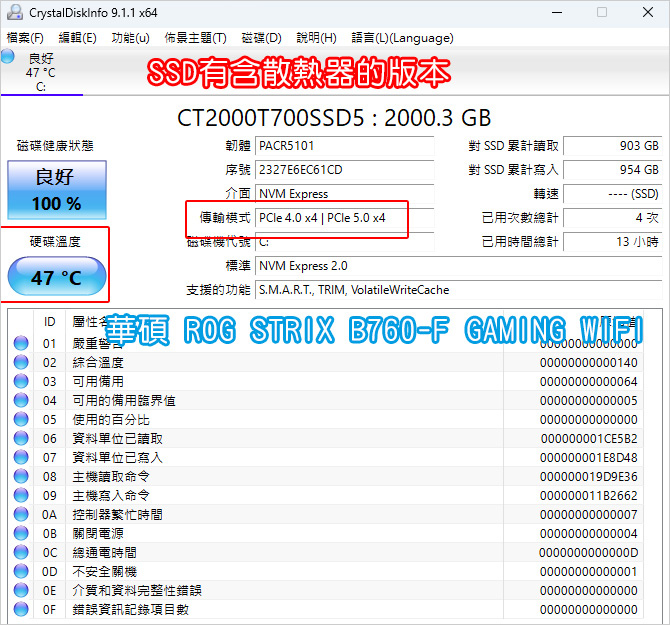Select attribute name 可用的備用臨界值
Image resolution: width=670 pixels, height=625 pixels.
point(124,401)
